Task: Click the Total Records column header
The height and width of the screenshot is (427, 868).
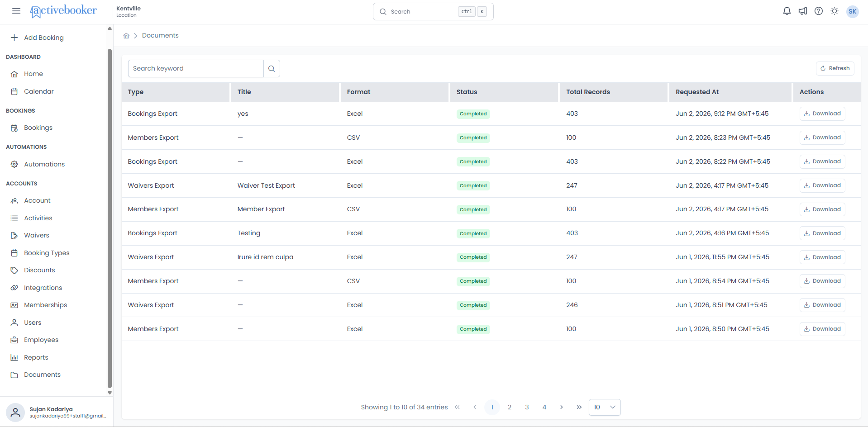Action: (614, 92)
